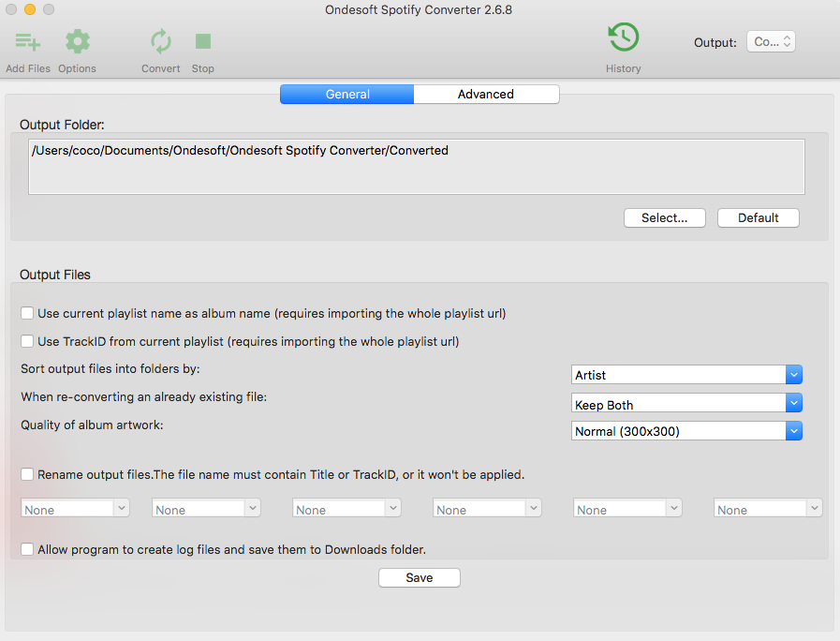Open the fifth None rename dropdown
The width and height of the screenshot is (840, 641).
[x=627, y=508]
